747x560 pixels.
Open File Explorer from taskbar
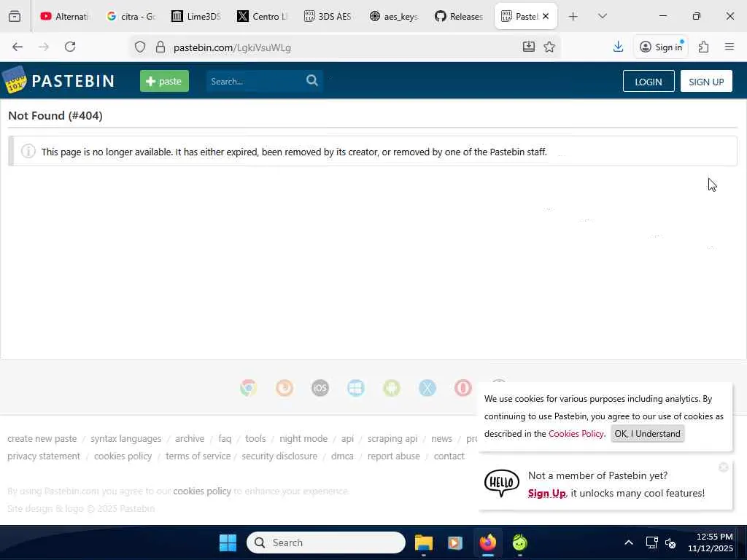click(x=424, y=542)
